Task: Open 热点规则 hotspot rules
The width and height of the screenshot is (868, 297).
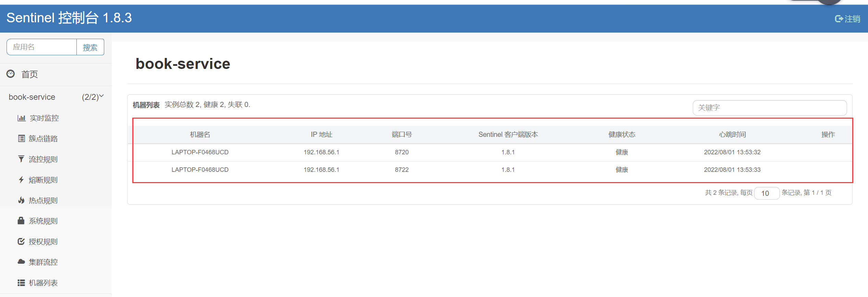Action: [43, 200]
